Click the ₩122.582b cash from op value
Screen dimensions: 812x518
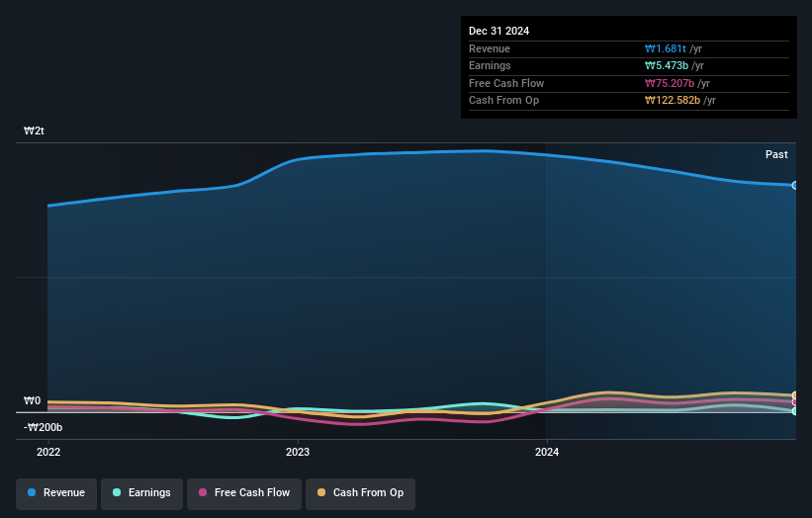(673, 101)
